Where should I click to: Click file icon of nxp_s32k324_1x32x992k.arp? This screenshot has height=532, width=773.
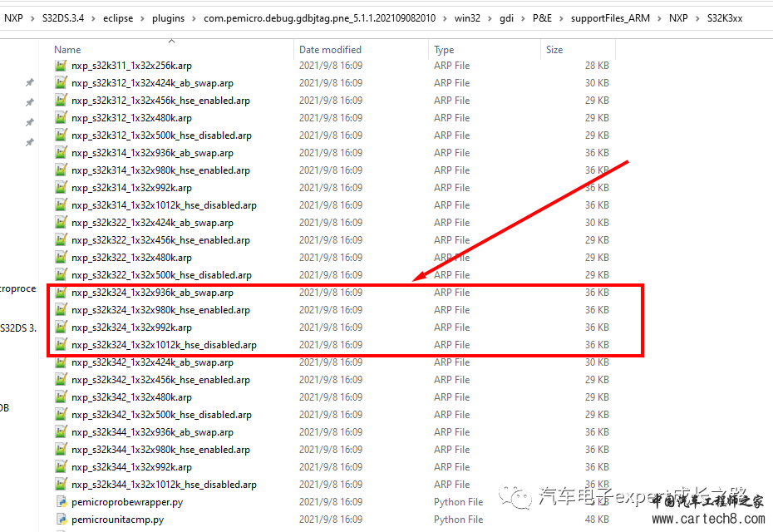point(62,328)
